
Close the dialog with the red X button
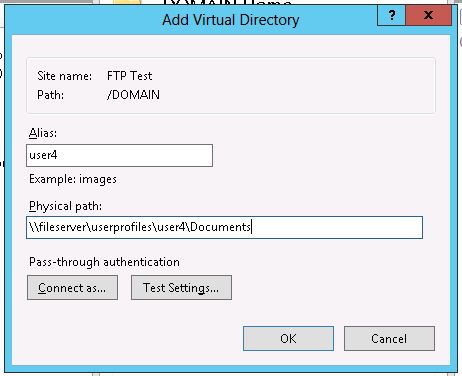click(429, 15)
